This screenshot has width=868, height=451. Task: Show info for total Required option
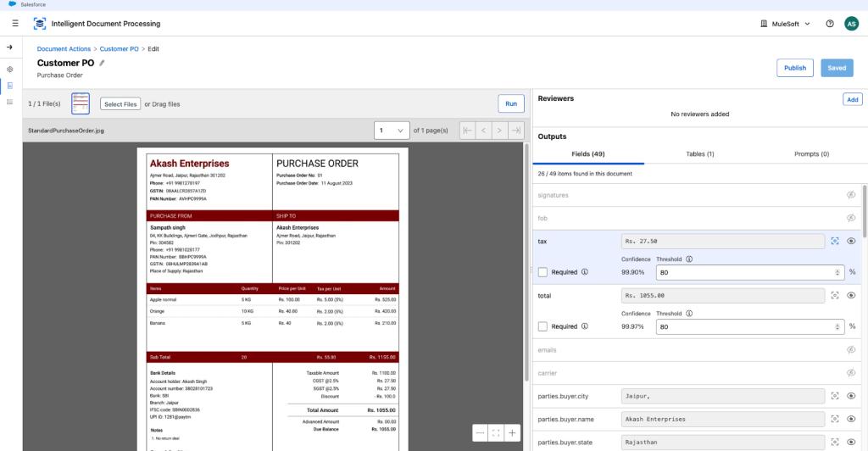[585, 326]
